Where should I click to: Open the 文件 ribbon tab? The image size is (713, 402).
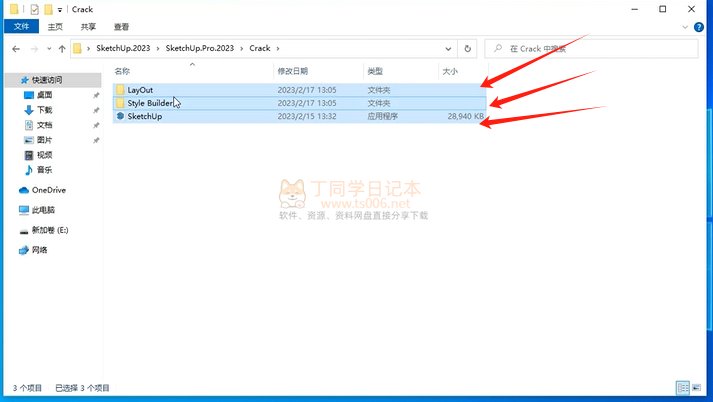[x=21, y=26]
